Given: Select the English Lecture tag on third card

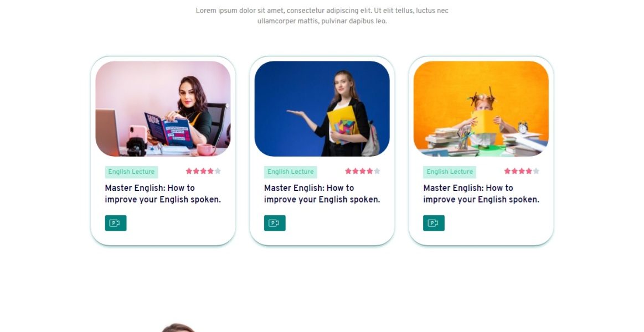Looking at the screenshot, I should (449, 172).
